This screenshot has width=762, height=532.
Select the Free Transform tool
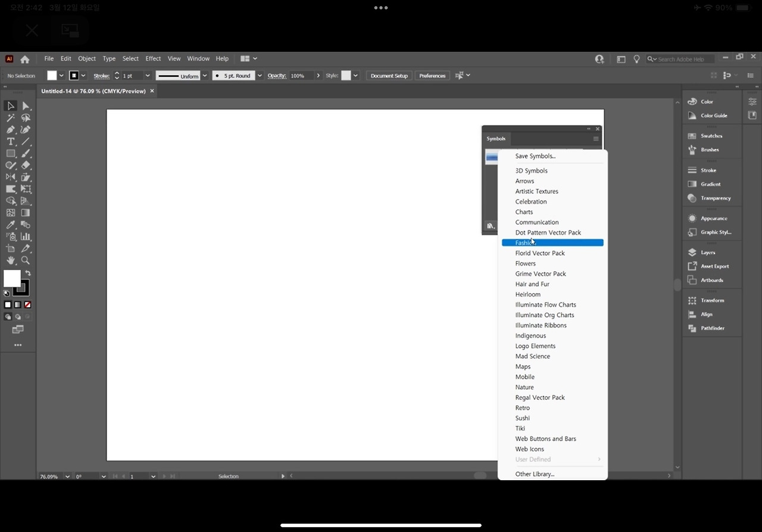coord(26,189)
